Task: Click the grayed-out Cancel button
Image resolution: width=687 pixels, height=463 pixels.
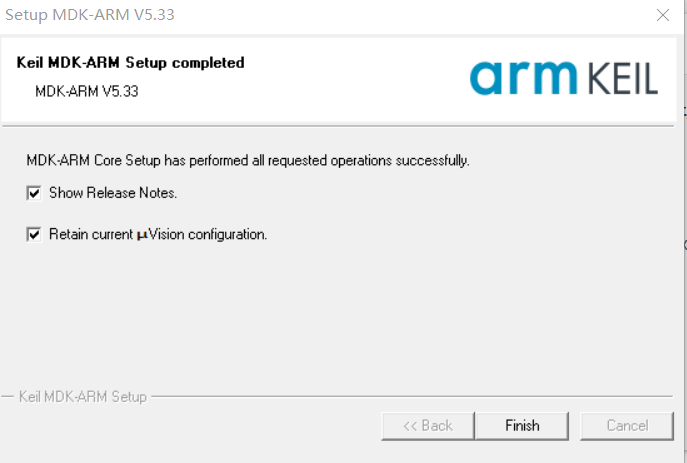Action: click(627, 425)
